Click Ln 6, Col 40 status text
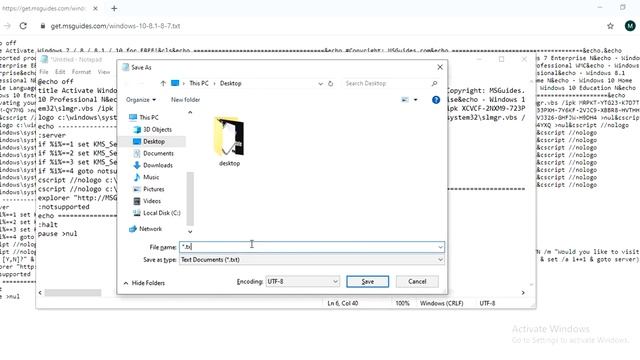640x360 pixels. point(342,303)
